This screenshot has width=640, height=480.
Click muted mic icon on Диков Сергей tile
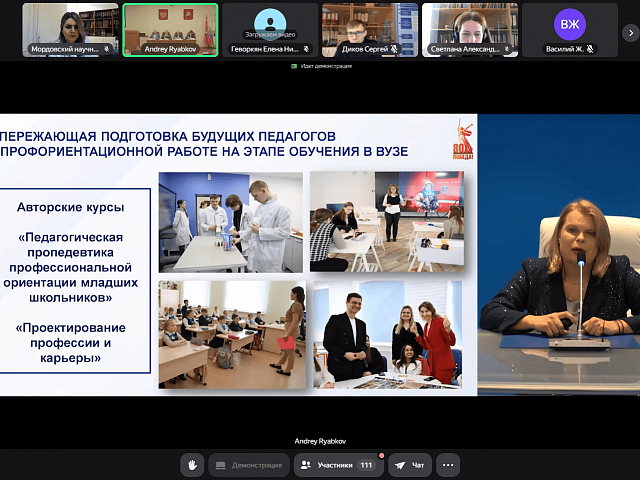[395, 48]
